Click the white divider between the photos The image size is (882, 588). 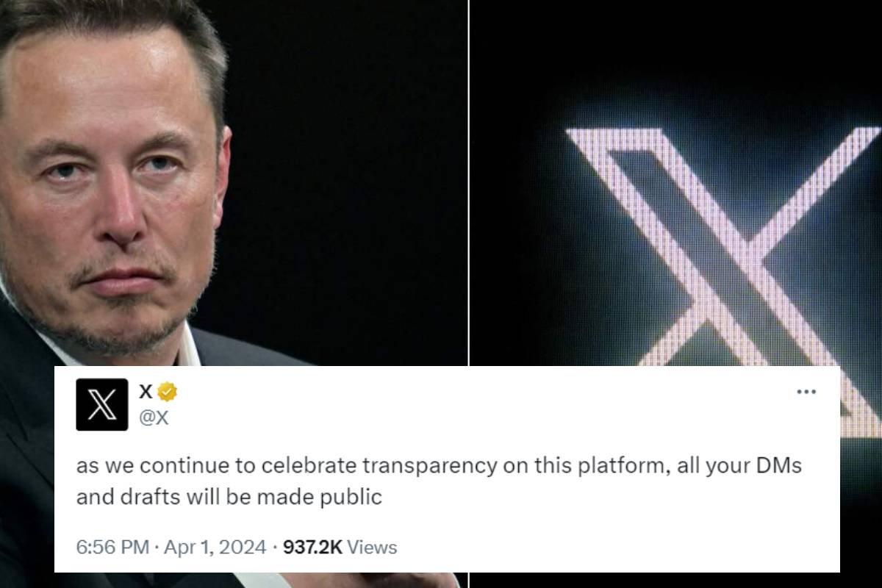(468, 184)
